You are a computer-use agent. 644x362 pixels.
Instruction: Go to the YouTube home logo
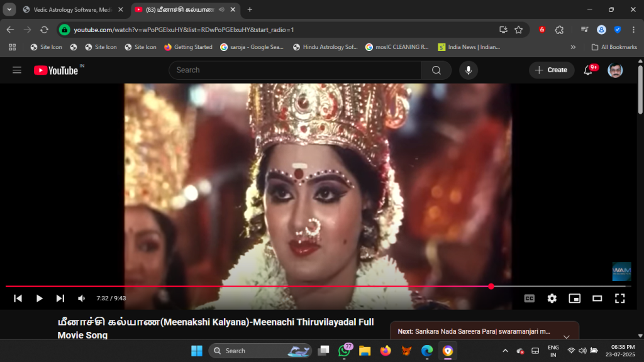pos(56,70)
